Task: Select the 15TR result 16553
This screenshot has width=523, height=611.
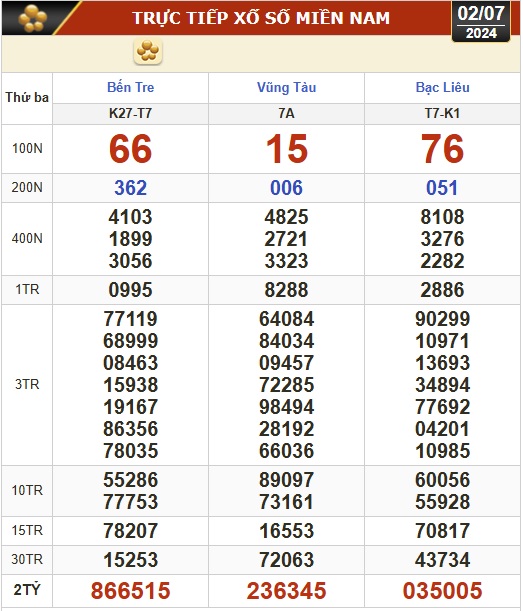Action: coord(286,531)
